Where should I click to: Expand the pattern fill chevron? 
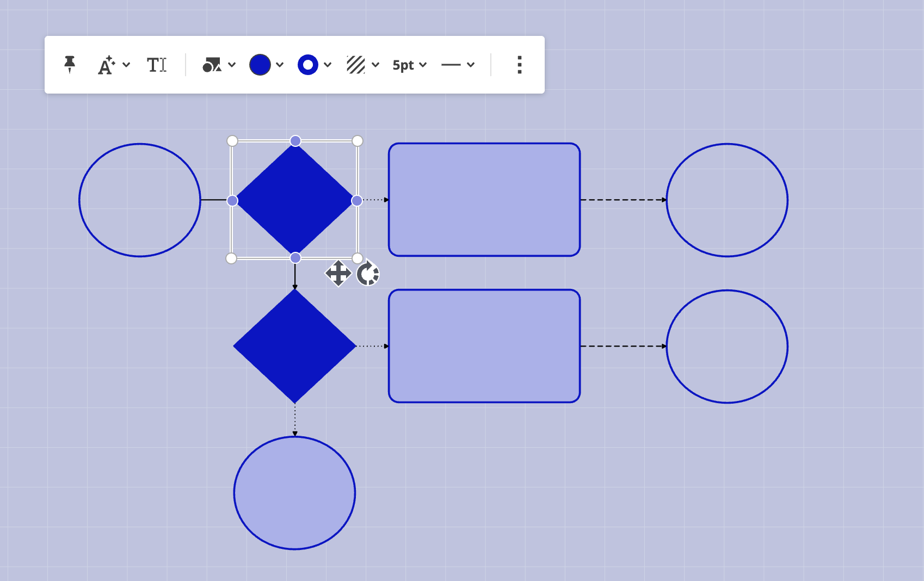375,65
